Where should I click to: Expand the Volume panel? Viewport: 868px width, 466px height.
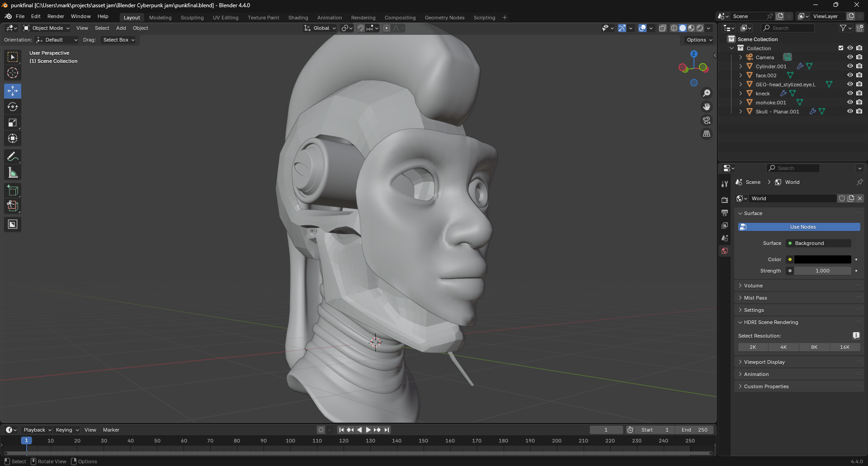click(754, 286)
